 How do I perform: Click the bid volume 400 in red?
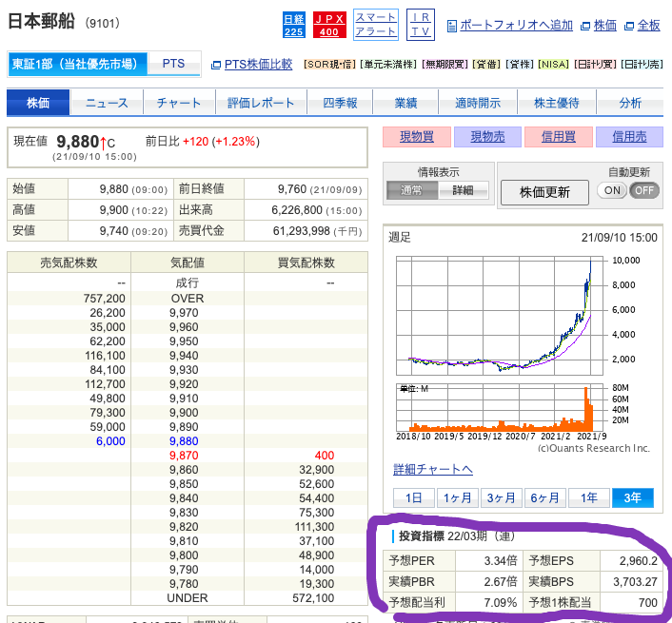point(325,456)
